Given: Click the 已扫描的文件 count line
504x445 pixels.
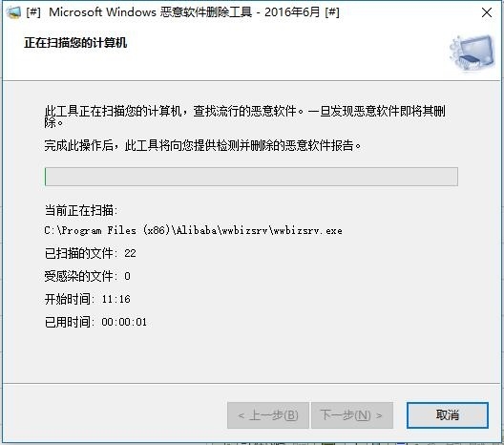Looking at the screenshot, I should [x=90, y=253].
